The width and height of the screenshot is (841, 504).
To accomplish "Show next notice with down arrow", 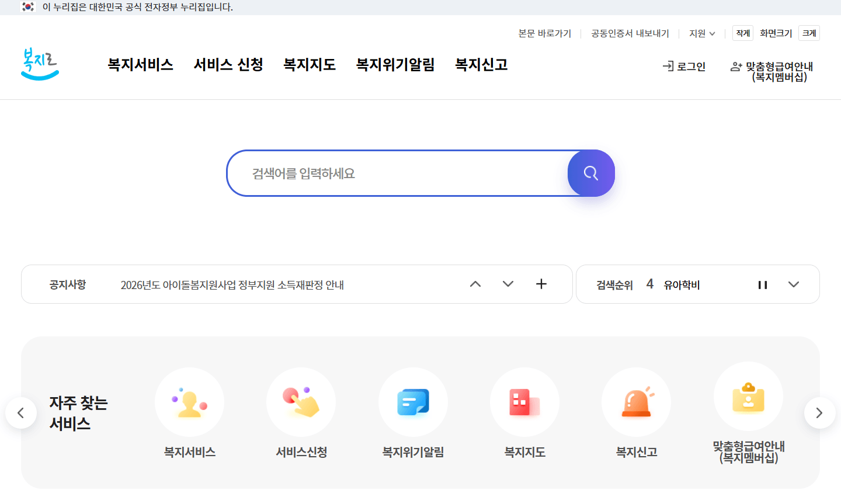I will (508, 284).
